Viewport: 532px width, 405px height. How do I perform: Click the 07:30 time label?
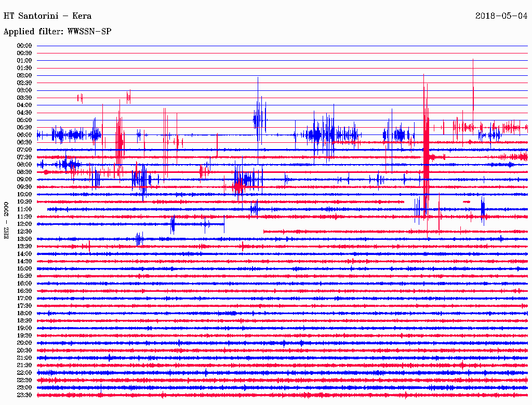coord(24,157)
